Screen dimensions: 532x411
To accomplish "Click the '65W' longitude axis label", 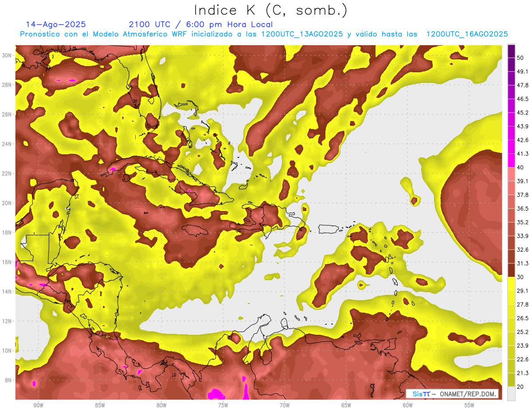I will pyautogui.click(x=346, y=405).
